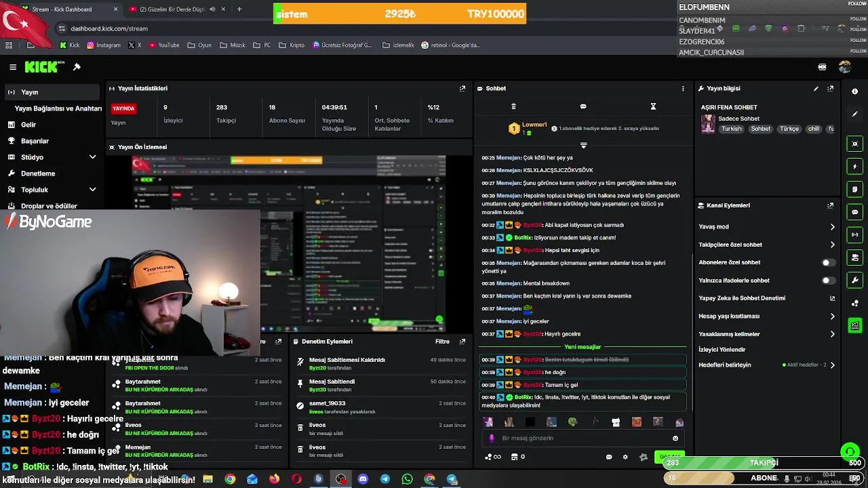
Task: Click the Turkish tag in Yayın bilgisi
Action: click(731, 129)
